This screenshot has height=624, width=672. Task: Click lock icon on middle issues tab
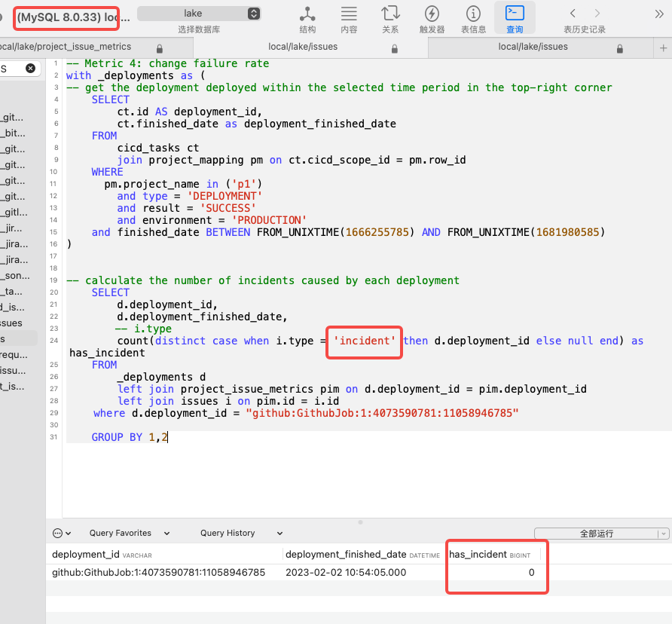pos(394,49)
